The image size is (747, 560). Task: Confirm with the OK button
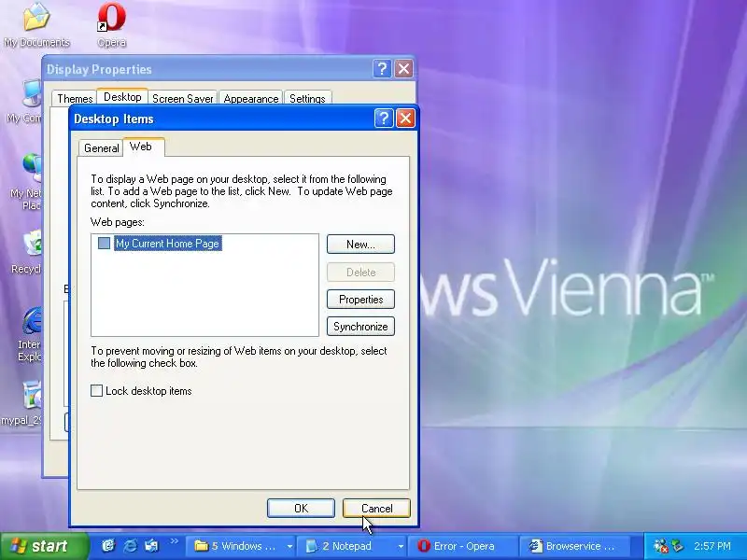pyautogui.click(x=301, y=509)
